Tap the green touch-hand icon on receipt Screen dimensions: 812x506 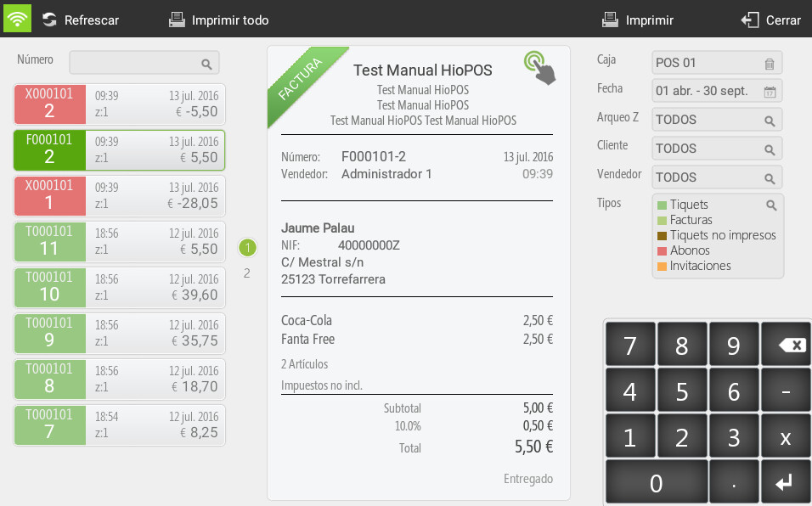[540, 68]
